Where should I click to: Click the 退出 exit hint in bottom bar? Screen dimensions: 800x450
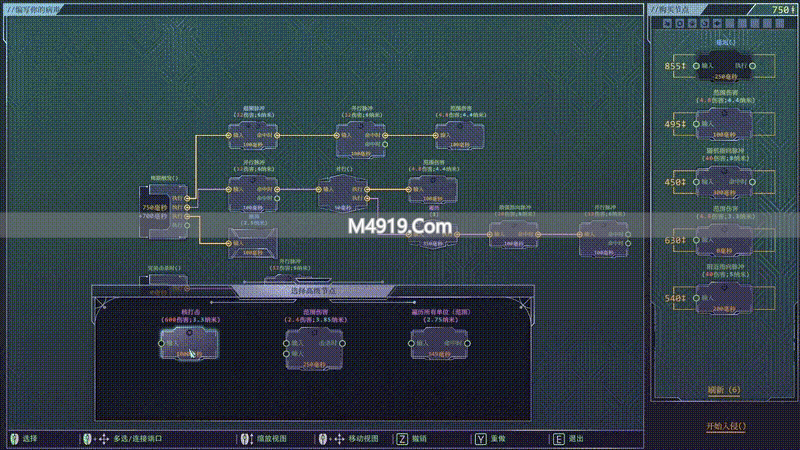coord(574,438)
